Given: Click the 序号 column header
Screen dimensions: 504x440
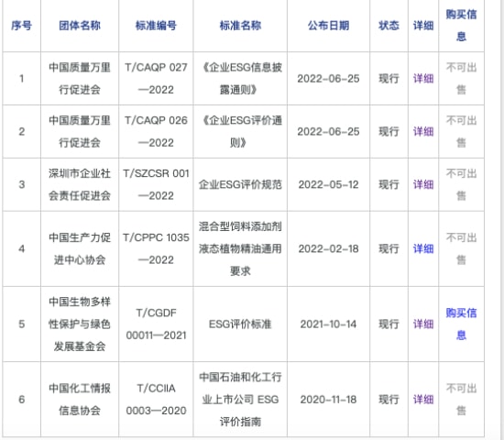Looking at the screenshot, I should (x=22, y=26).
